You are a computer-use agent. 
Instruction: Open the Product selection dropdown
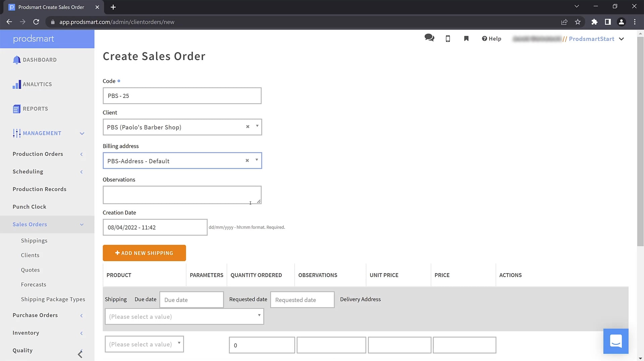tap(144, 344)
